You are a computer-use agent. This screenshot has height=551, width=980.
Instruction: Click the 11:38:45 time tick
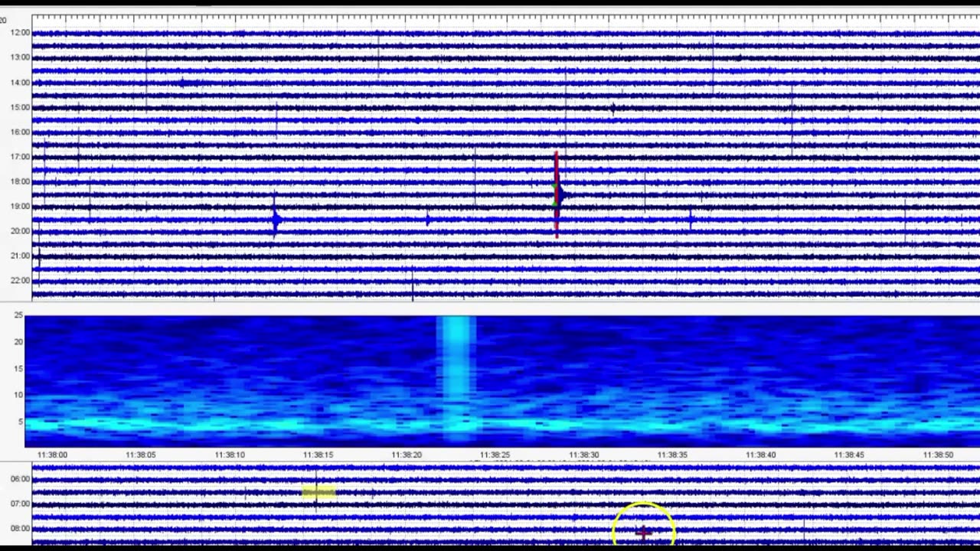coord(849,455)
